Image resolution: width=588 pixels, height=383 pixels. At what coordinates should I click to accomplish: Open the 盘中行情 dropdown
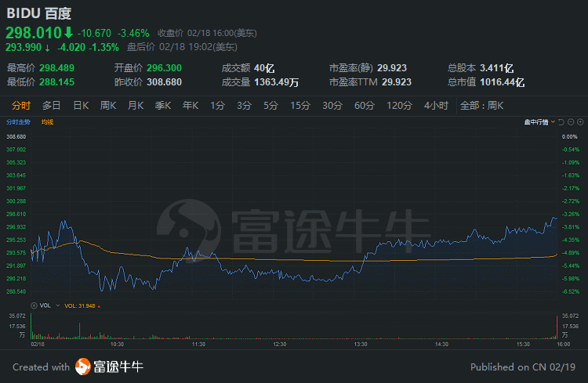tap(539, 122)
